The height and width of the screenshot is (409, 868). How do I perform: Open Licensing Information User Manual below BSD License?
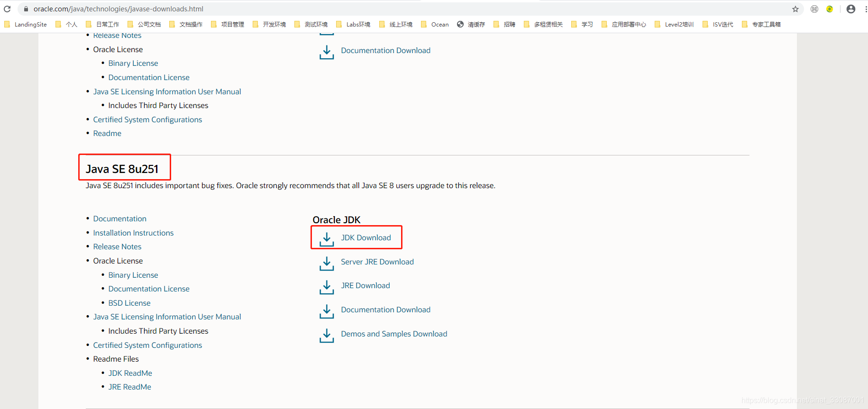pyautogui.click(x=167, y=317)
